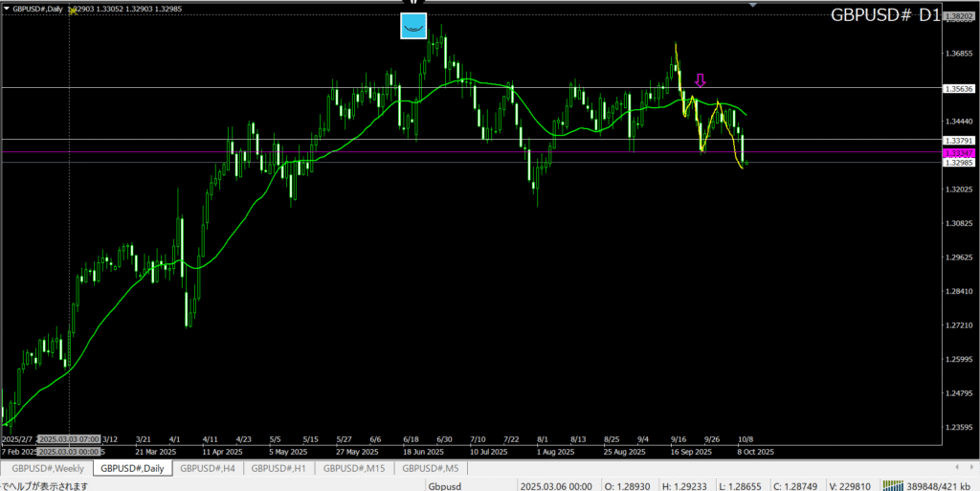Open the GBPUSD#,H1 chart tab

click(279, 468)
